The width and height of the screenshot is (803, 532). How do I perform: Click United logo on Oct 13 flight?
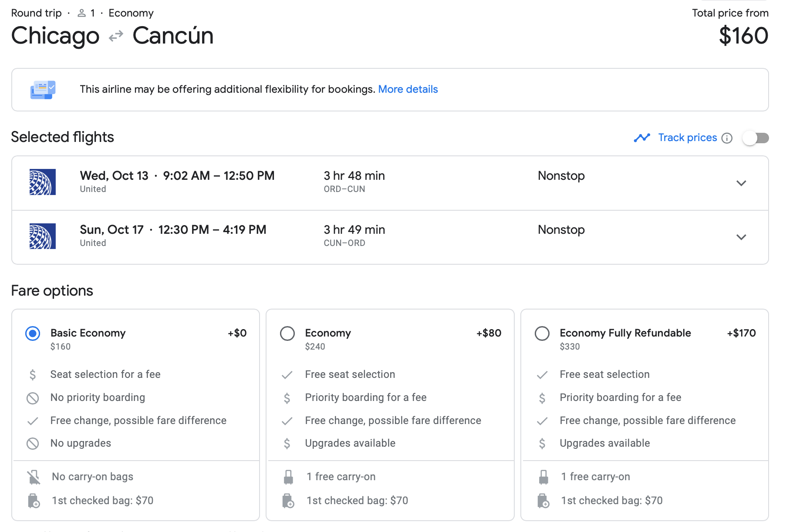(x=43, y=182)
